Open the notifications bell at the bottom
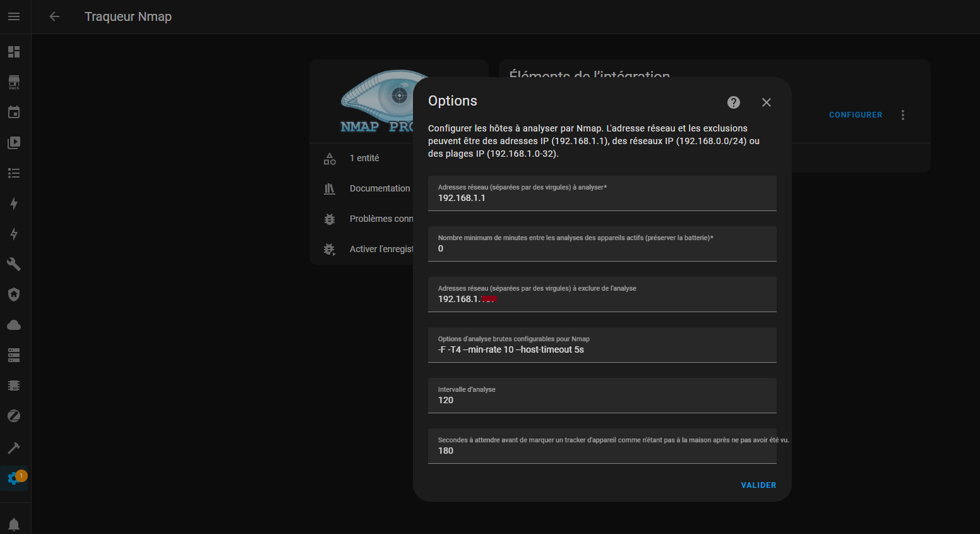 click(x=13, y=524)
